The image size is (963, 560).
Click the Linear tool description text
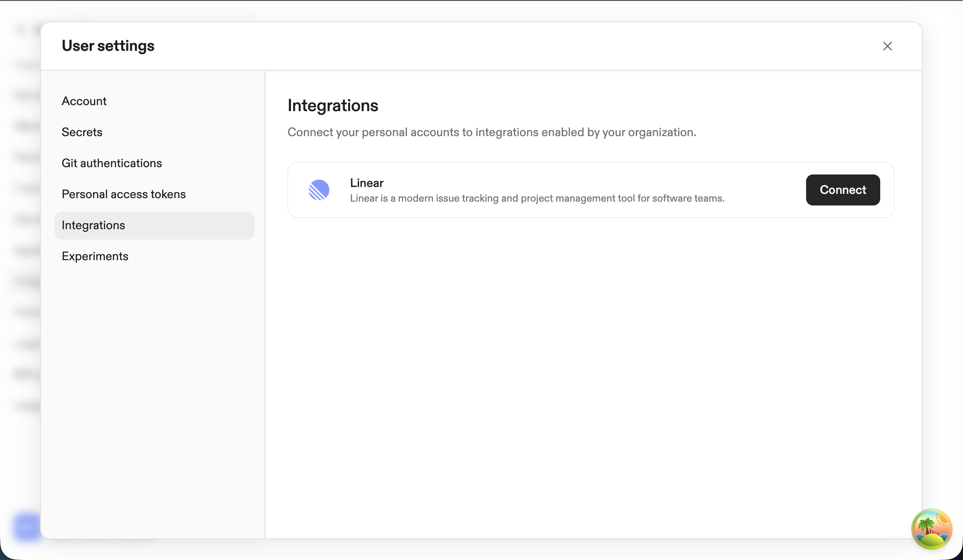click(538, 198)
